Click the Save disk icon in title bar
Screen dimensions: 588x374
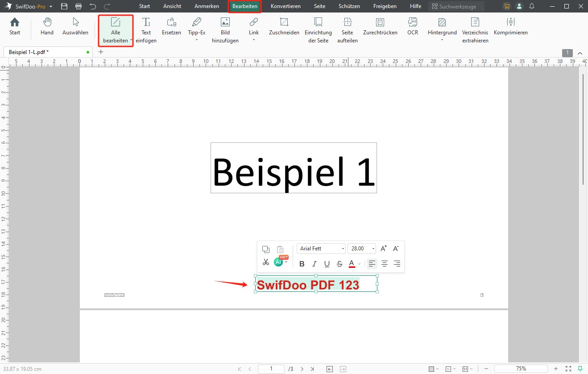coord(64,6)
